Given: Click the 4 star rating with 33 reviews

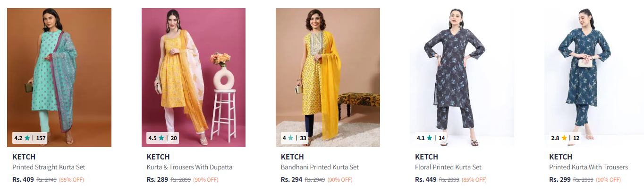Looking at the screenshot, I should tap(295, 138).
